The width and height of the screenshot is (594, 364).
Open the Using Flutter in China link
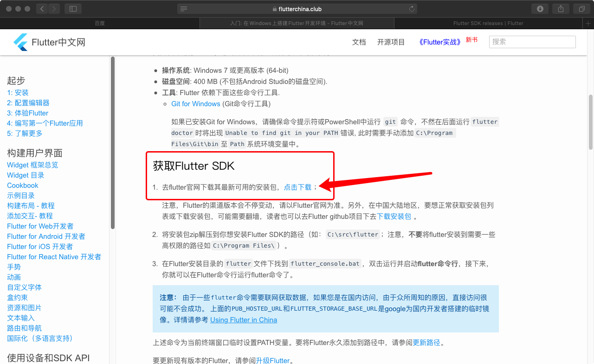point(244,320)
